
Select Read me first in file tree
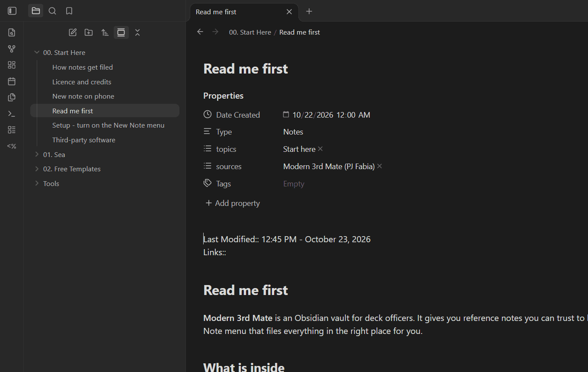pyautogui.click(x=105, y=111)
